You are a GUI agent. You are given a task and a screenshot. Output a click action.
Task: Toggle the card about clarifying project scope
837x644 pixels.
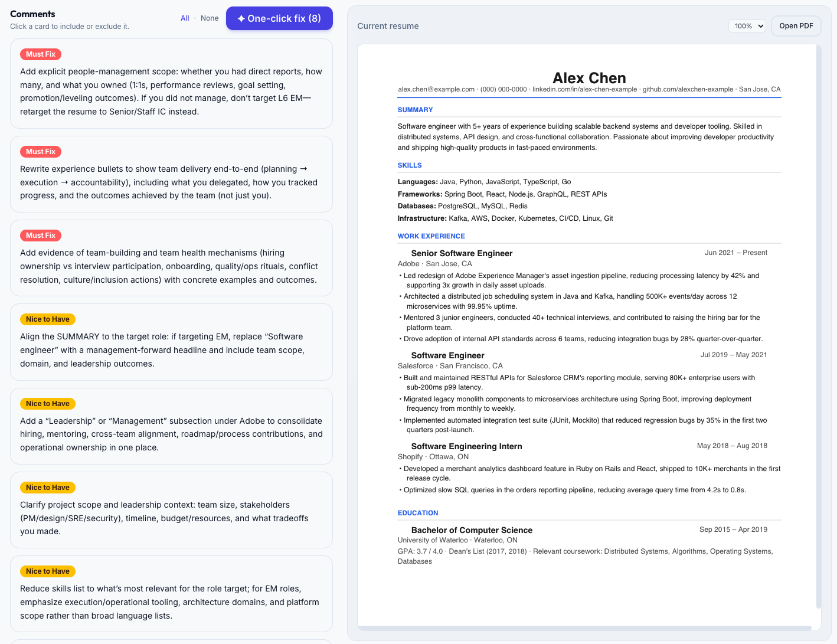click(x=171, y=510)
